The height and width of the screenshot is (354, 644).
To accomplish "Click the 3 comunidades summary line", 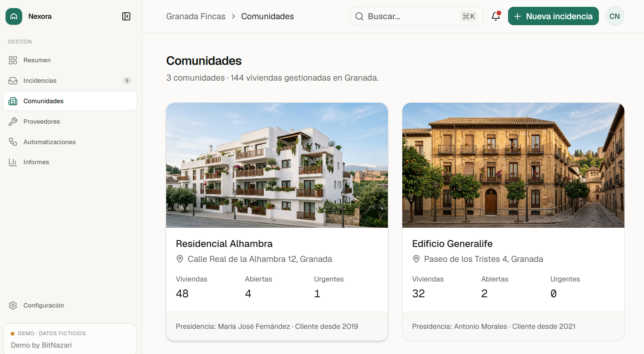I will pos(272,78).
